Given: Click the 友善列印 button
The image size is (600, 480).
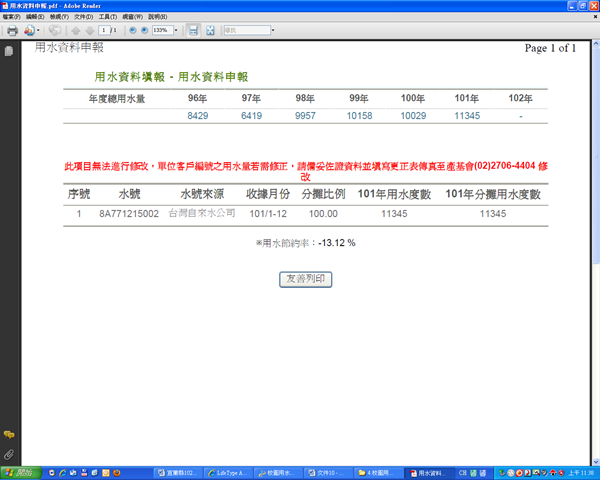Looking at the screenshot, I should [x=305, y=279].
